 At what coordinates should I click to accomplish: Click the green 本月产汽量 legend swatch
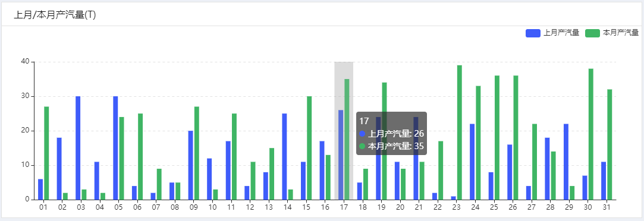(592, 33)
